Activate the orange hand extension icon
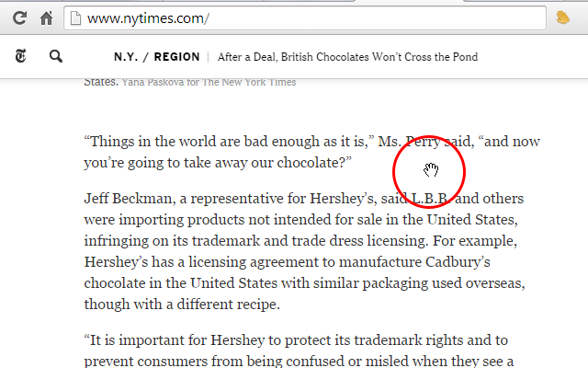The width and height of the screenshot is (588, 368). (x=562, y=17)
